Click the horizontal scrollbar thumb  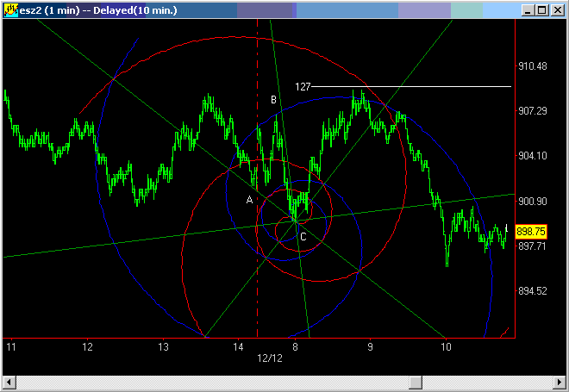[x=416, y=383]
